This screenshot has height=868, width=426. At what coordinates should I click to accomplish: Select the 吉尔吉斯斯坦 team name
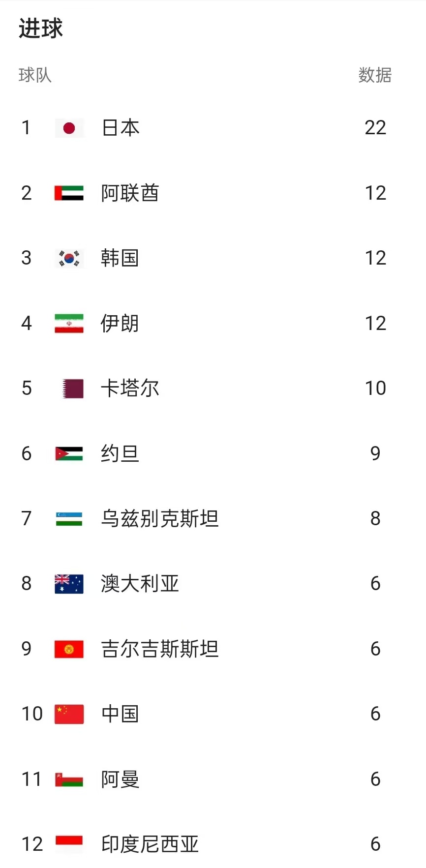click(x=160, y=649)
